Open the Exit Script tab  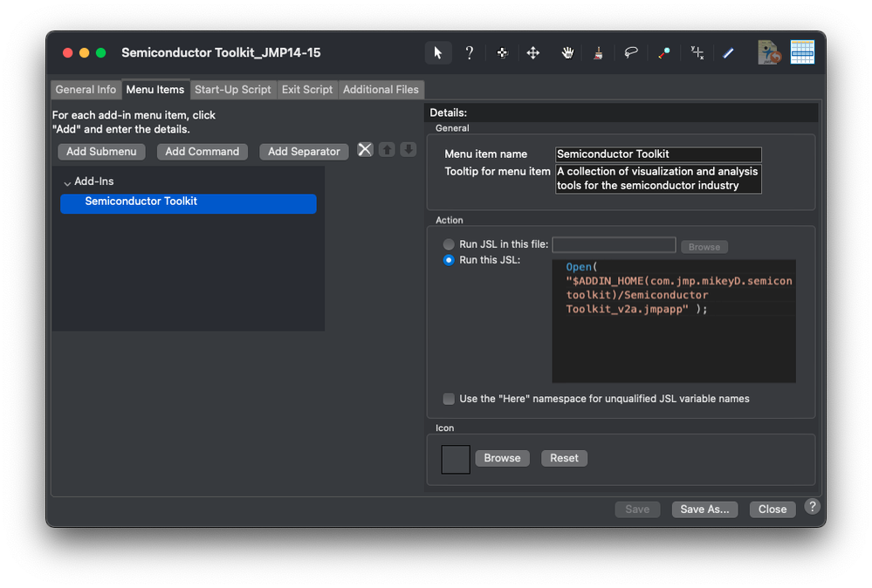coord(307,90)
